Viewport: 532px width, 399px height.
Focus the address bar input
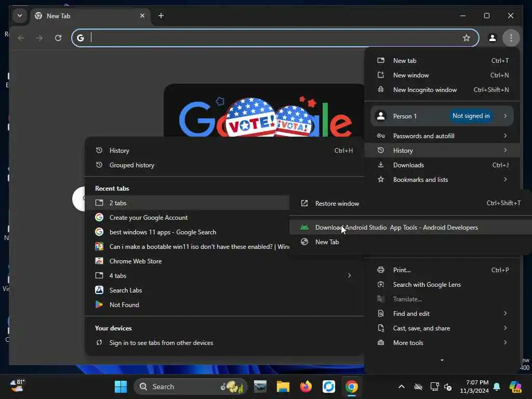point(275,38)
